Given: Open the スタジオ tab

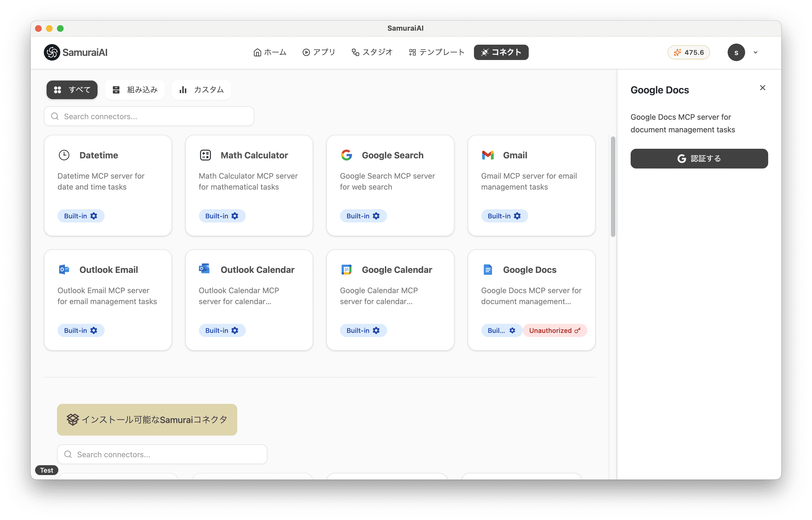Looking at the screenshot, I should tap(372, 52).
